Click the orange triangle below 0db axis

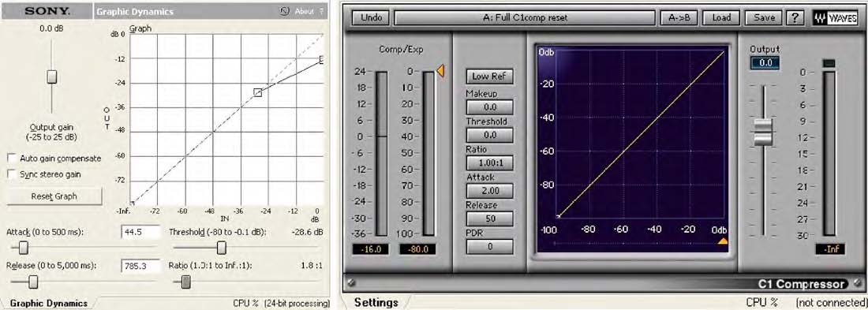click(x=722, y=241)
